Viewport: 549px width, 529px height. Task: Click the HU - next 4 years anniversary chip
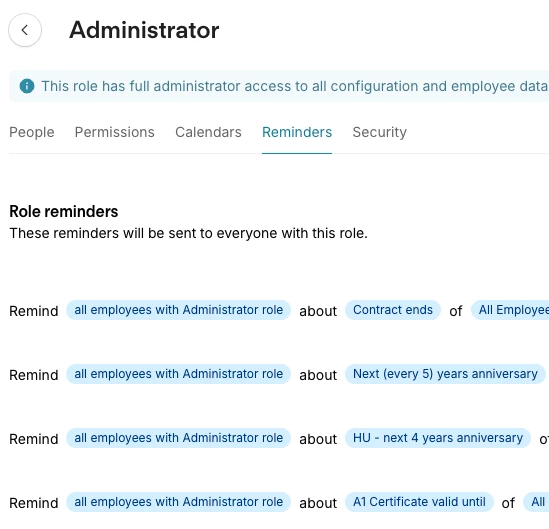(x=438, y=438)
